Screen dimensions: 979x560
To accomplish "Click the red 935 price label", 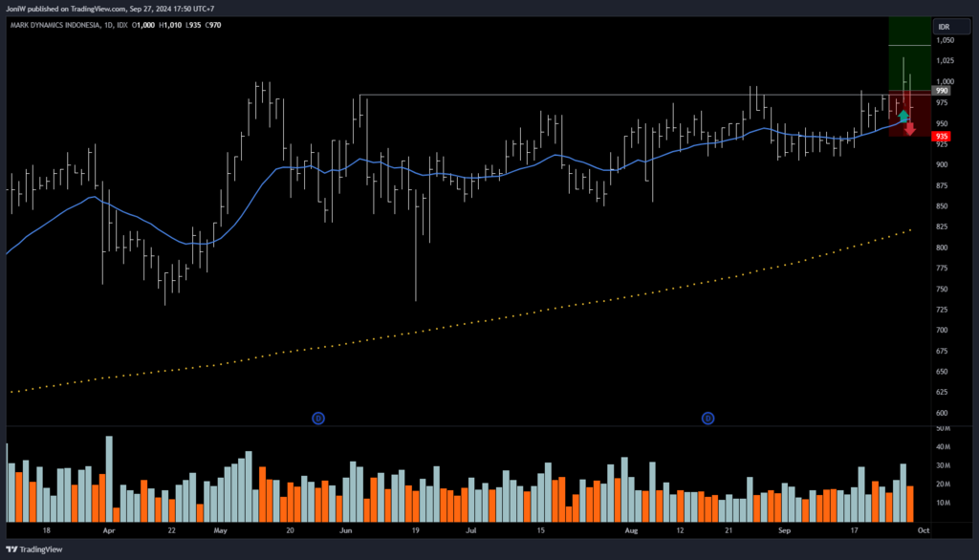I will point(942,137).
